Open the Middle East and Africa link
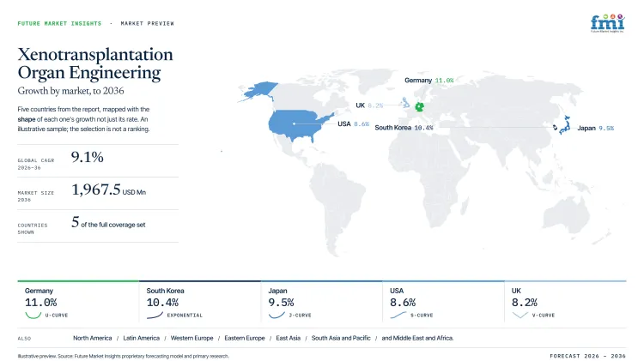Image resolution: width=644 pixels, height=361 pixels. tap(417, 338)
